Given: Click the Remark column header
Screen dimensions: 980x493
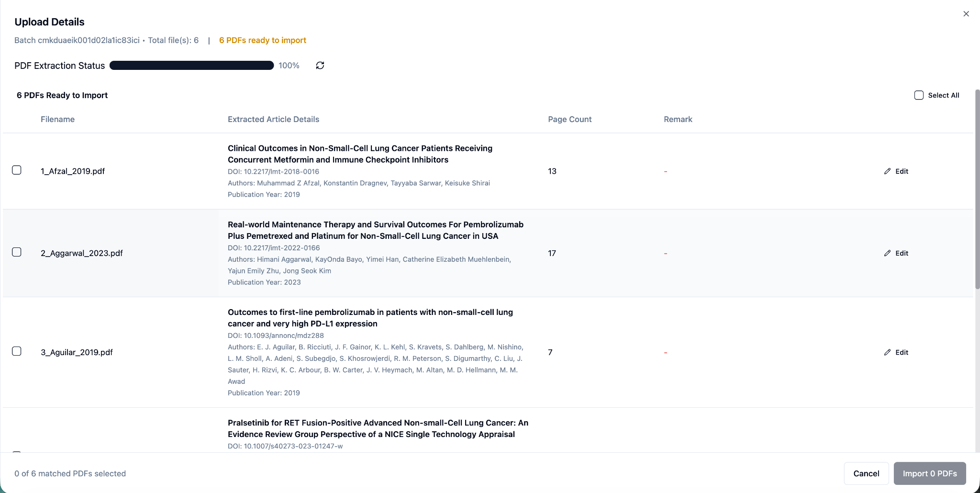Looking at the screenshot, I should click(678, 119).
